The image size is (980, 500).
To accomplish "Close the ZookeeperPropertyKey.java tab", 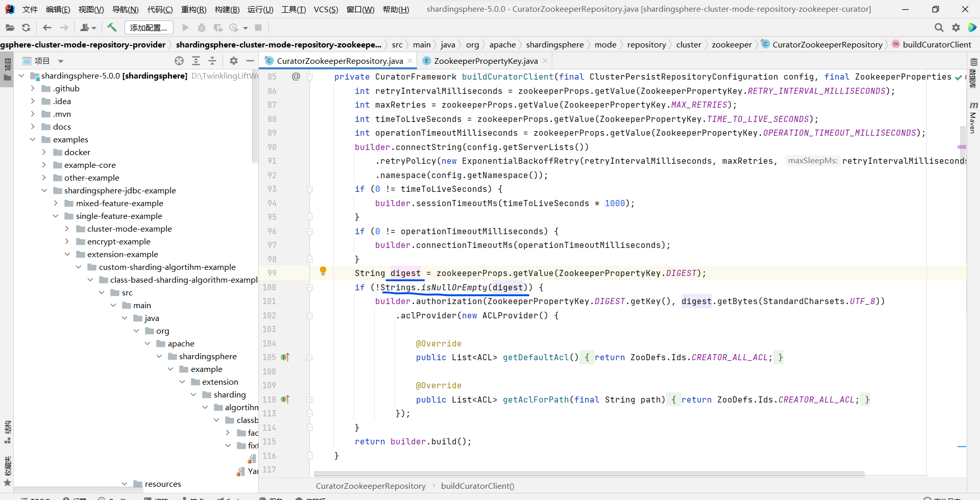I will point(545,61).
